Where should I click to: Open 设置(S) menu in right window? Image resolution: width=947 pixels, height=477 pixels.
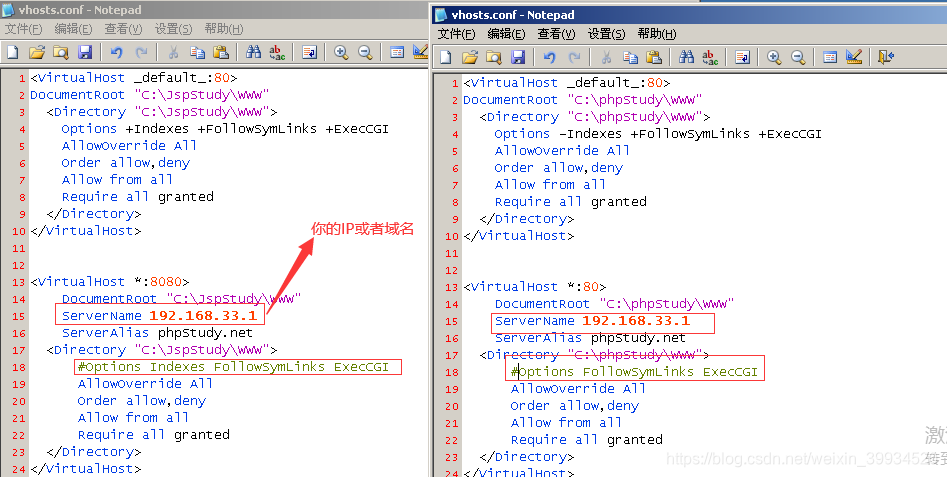(606, 34)
